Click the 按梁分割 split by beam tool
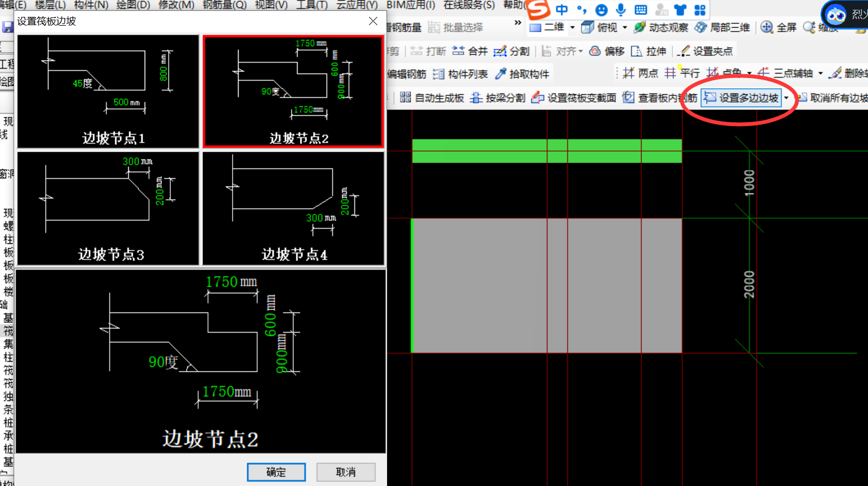 pos(497,98)
